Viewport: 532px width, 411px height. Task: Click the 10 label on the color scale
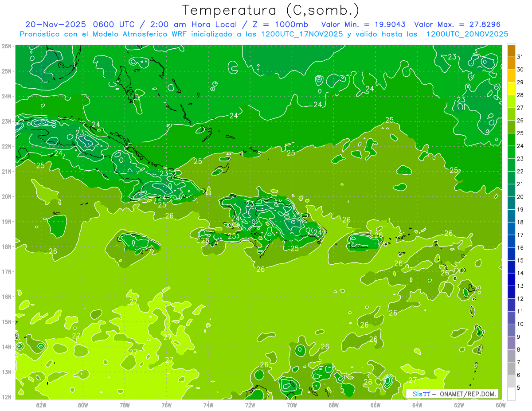pyautogui.click(x=520, y=324)
